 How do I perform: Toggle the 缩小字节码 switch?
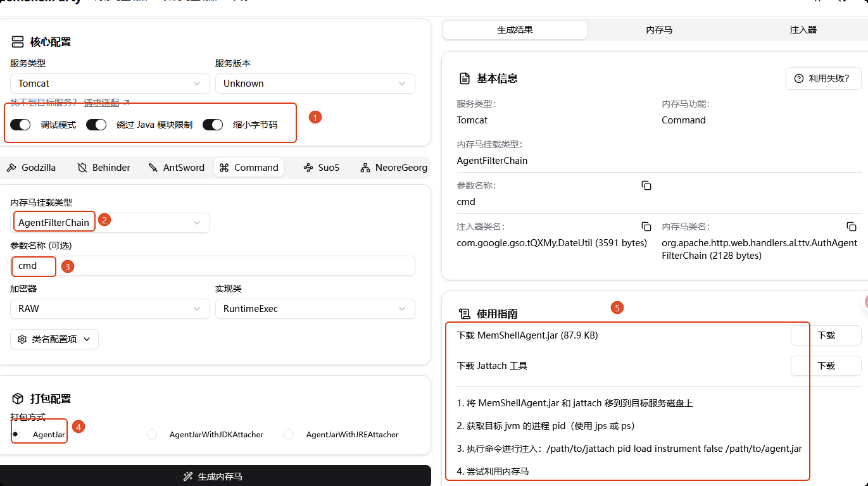point(213,125)
